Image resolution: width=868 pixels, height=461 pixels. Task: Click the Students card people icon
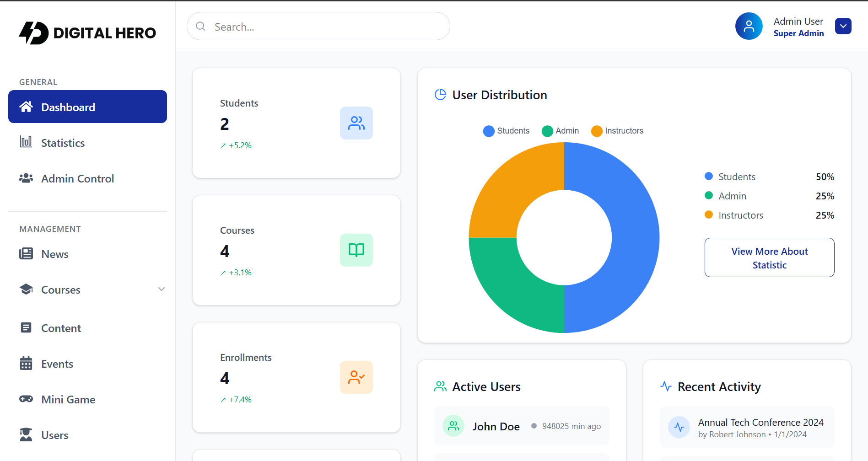pos(356,123)
